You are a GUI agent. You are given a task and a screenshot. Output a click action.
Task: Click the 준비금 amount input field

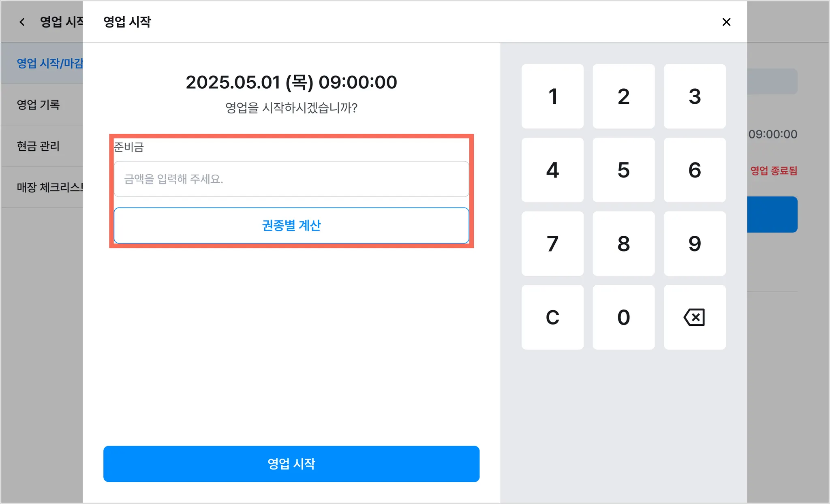pyautogui.click(x=291, y=179)
